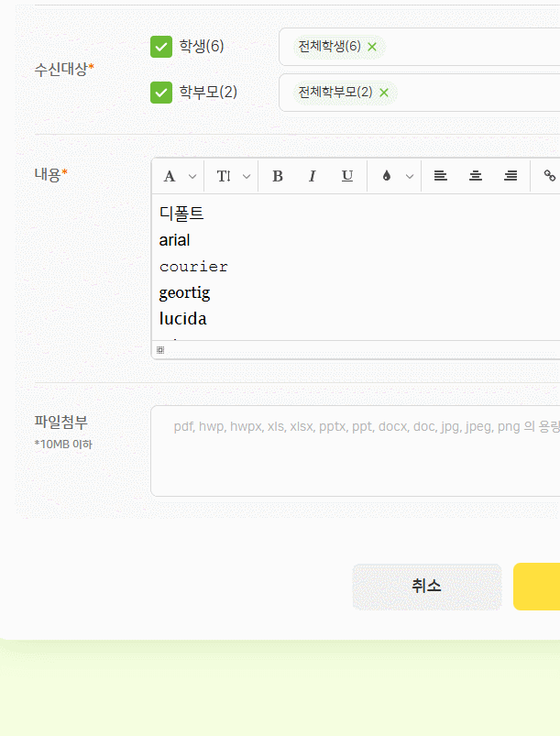Center align the editor text
Screen dimensions: 560x736
(476, 176)
